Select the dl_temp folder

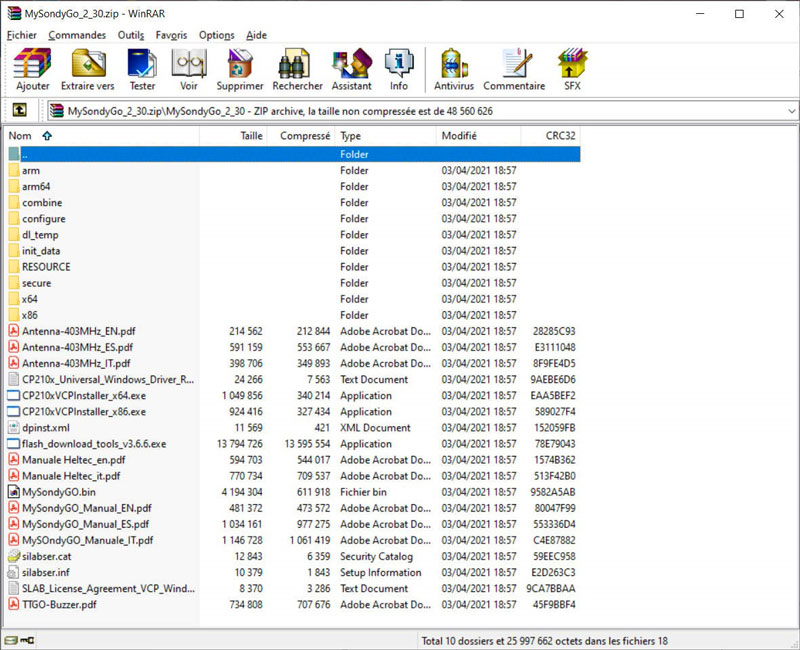(x=294, y=235)
